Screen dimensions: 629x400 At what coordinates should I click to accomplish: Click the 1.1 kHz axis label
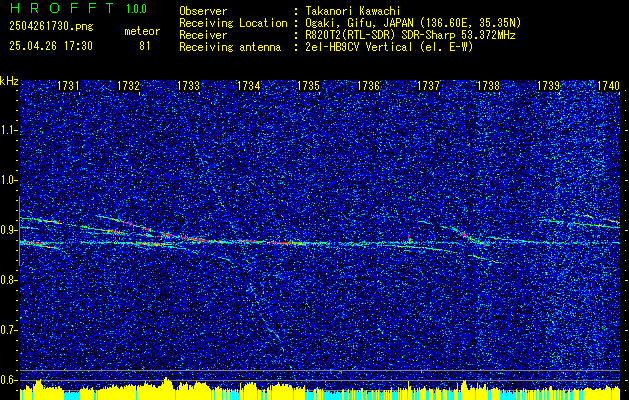click(x=8, y=130)
